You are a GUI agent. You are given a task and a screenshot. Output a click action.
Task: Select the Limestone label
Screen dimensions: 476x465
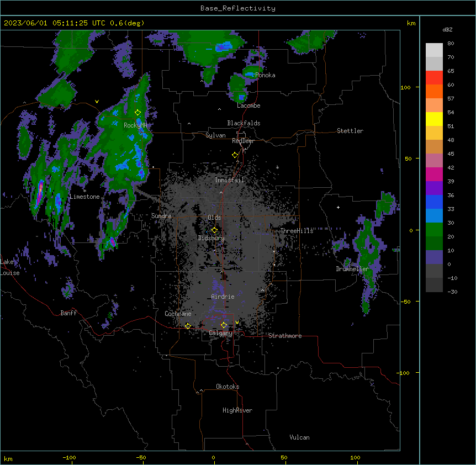[84, 197]
